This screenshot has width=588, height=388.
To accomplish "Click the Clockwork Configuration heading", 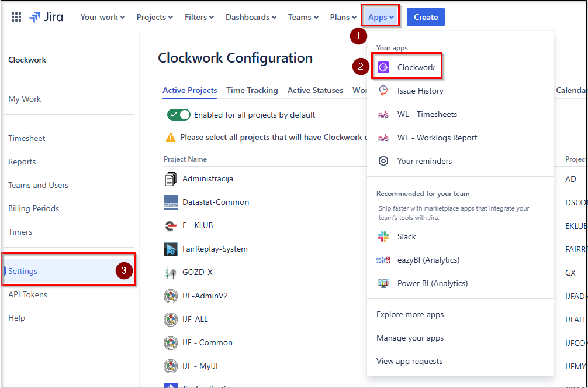I will [235, 58].
